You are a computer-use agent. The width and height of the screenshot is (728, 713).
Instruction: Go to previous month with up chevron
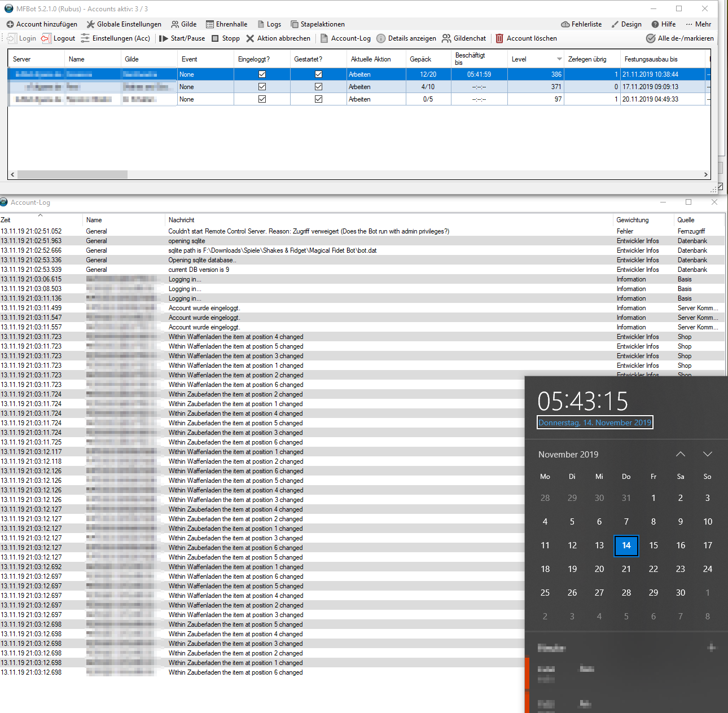(681, 454)
